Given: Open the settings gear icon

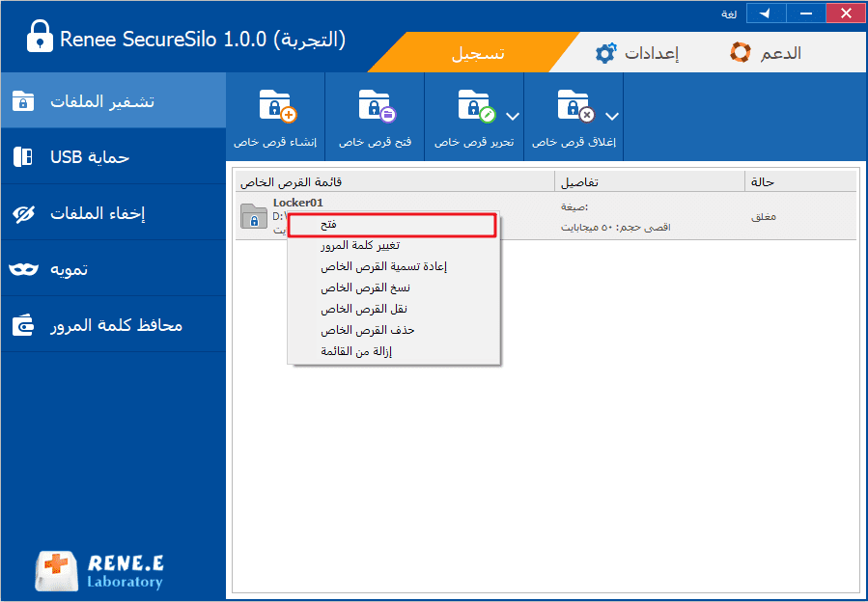Looking at the screenshot, I should coord(605,53).
